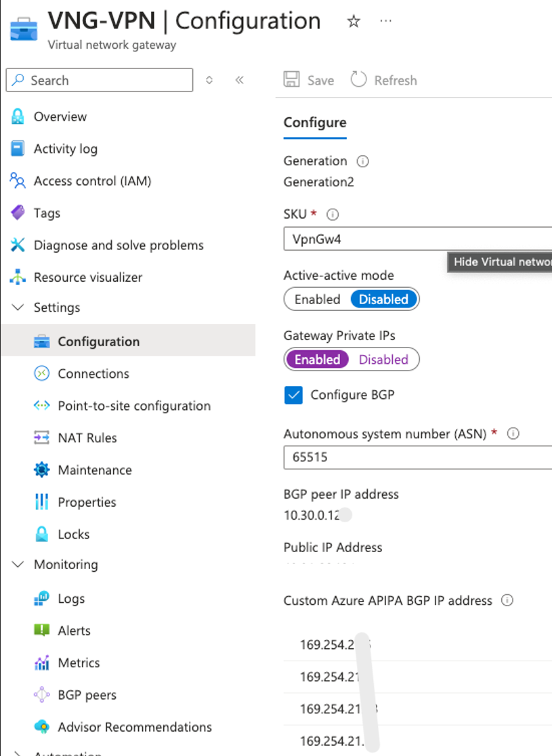Open Point-to-site configuration
552x756 pixels.
click(x=134, y=406)
